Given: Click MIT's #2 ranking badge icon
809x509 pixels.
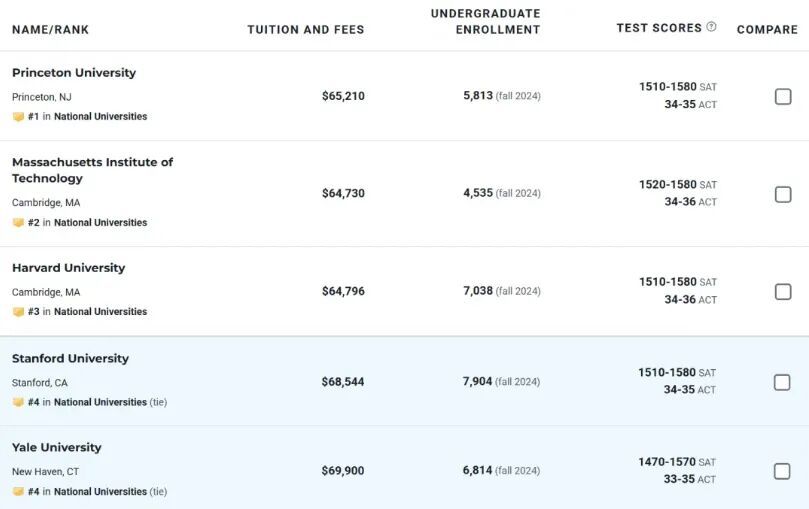Looking at the screenshot, I should [18, 223].
